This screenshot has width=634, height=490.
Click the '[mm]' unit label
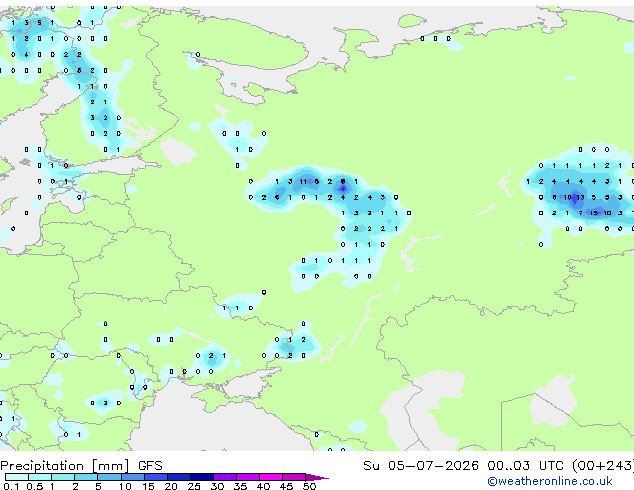coord(110,466)
